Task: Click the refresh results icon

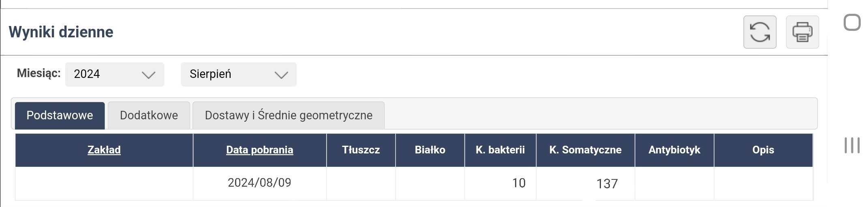Action: click(759, 32)
